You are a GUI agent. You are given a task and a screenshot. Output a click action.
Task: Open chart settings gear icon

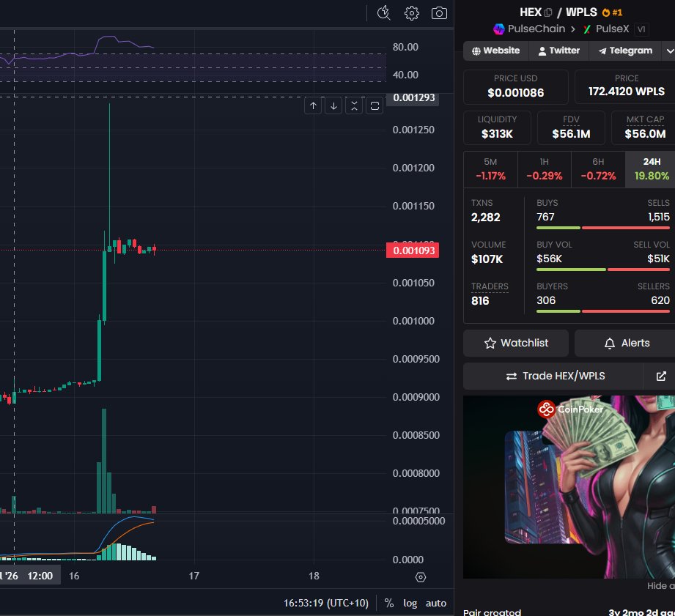pos(412,13)
